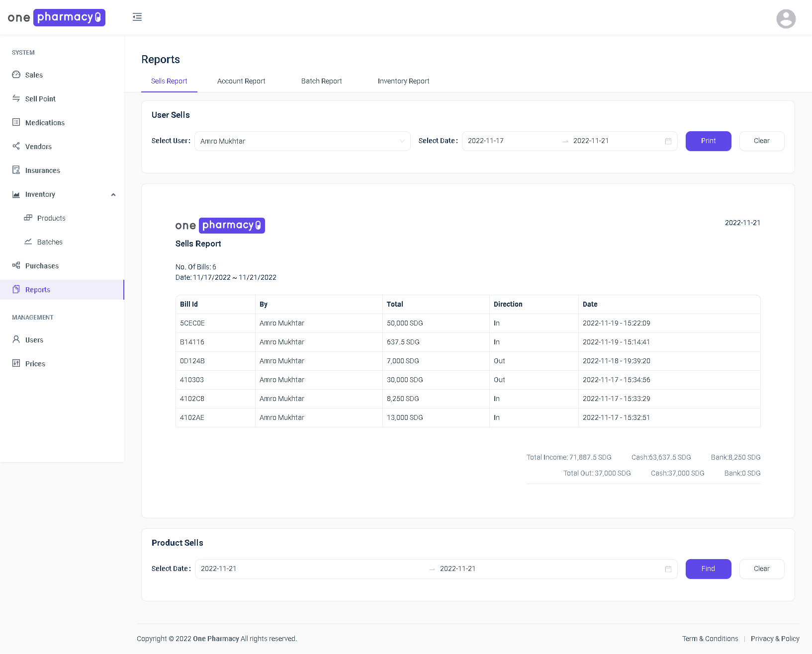Collapse the Inventory menu group
812x654 pixels.
[x=113, y=194]
